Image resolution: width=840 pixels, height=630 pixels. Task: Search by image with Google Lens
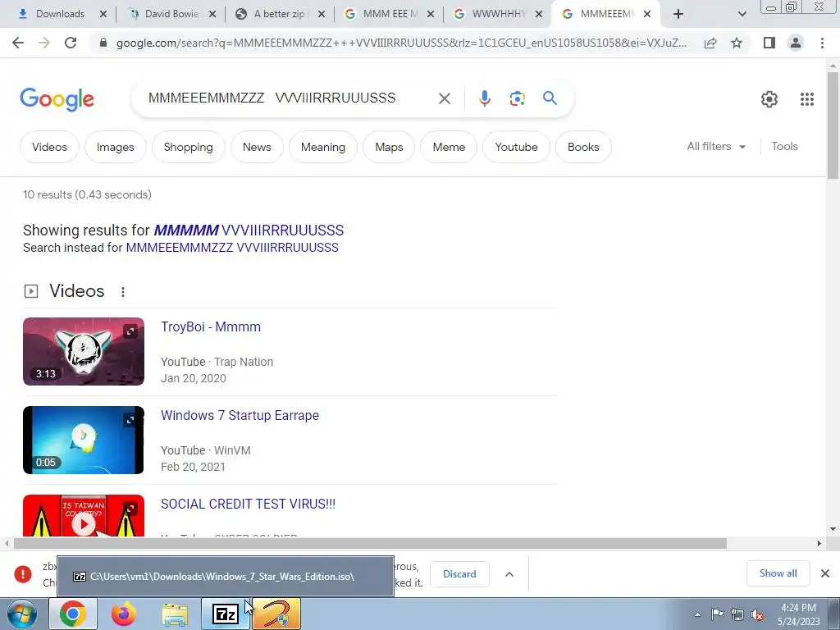[x=517, y=98]
